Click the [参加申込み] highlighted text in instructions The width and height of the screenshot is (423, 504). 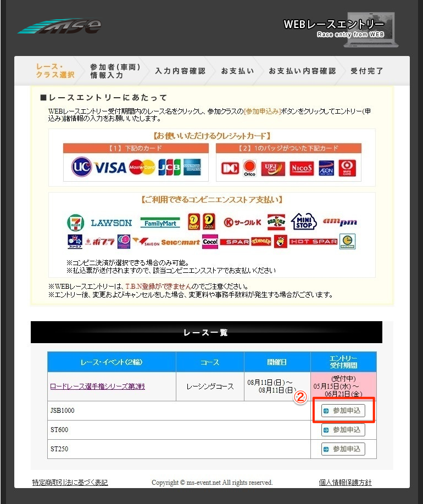pos(263,111)
